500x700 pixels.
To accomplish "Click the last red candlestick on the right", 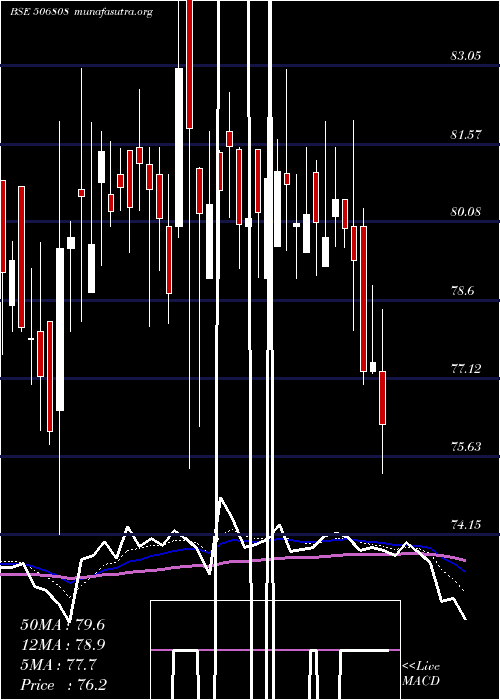I will [383, 398].
